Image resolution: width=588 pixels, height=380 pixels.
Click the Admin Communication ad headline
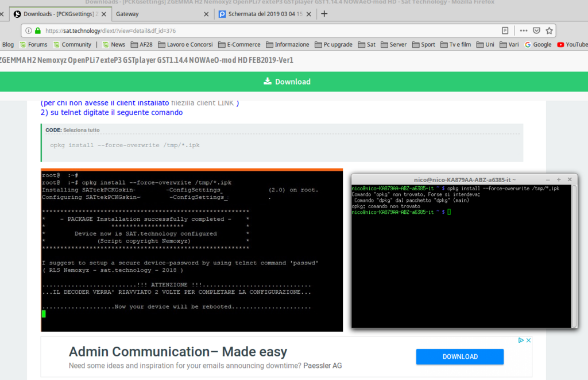pos(178,352)
